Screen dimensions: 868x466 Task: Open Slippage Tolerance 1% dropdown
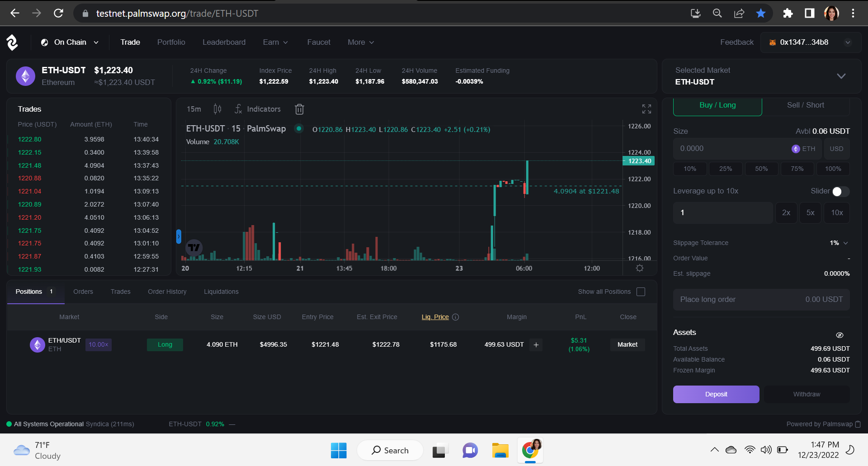pyautogui.click(x=839, y=243)
